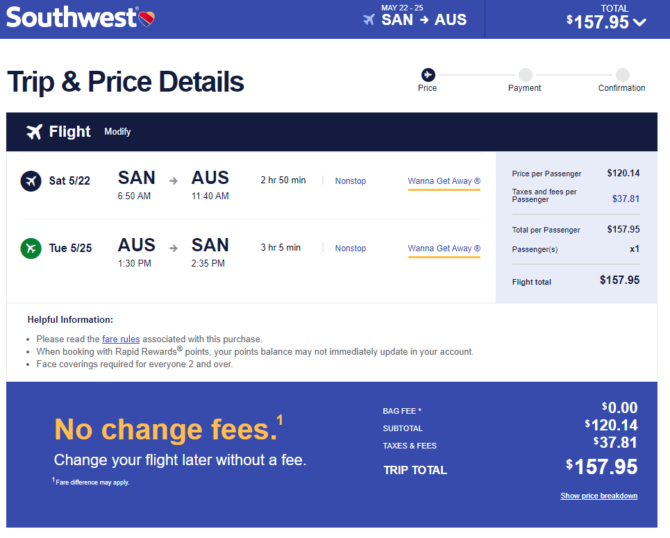Show price breakdown details
The image size is (670, 538).
pyautogui.click(x=599, y=496)
